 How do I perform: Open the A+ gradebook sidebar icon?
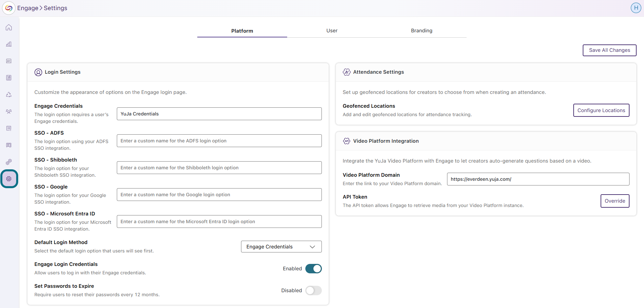click(9, 61)
